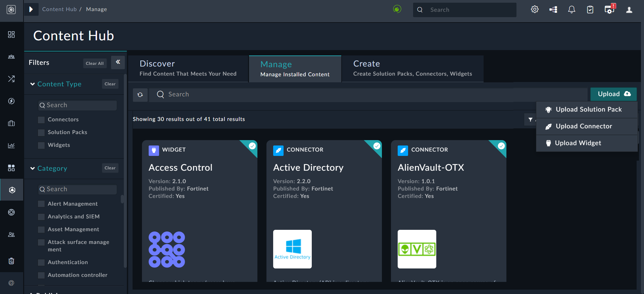The width and height of the screenshot is (644, 294).
Task: Switch to the Discover tab
Action: coord(188,69)
